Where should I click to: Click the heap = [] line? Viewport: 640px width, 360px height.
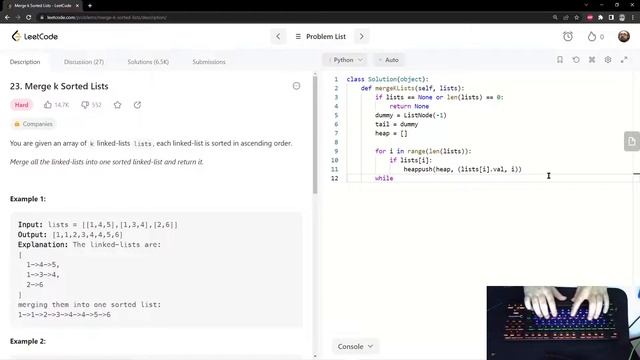pos(391,133)
